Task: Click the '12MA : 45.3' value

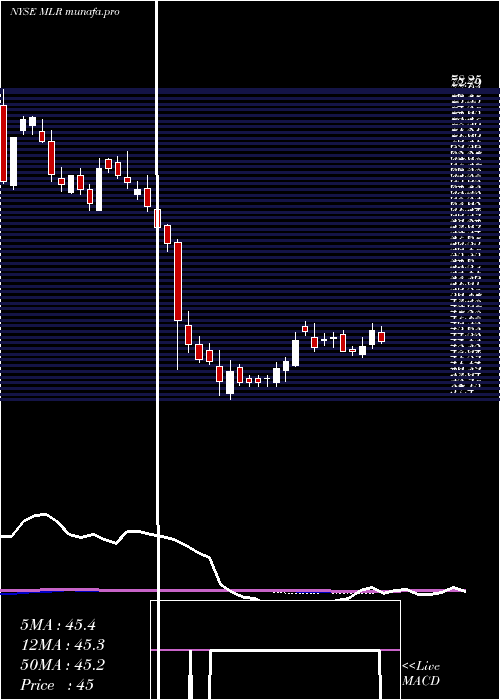Action: [62, 645]
